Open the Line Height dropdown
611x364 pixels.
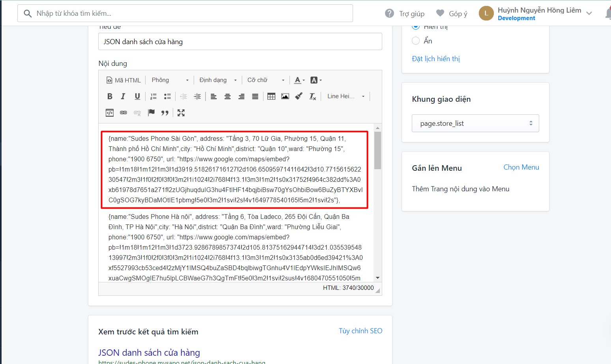coord(346,96)
